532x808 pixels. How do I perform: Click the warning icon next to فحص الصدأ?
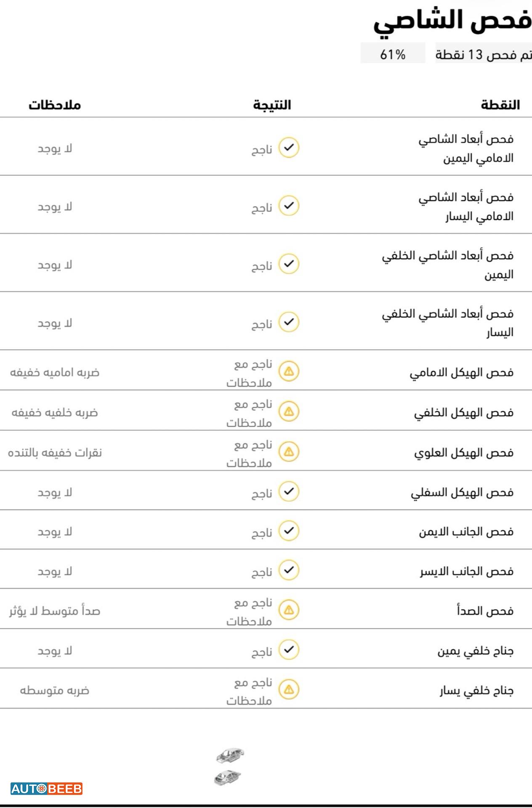[x=289, y=610]
